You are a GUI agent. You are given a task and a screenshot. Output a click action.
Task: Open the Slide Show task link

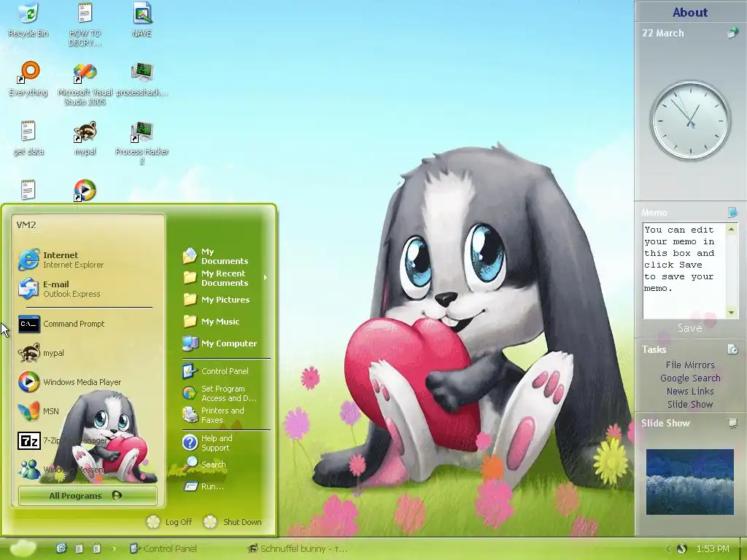coord(690,404)
